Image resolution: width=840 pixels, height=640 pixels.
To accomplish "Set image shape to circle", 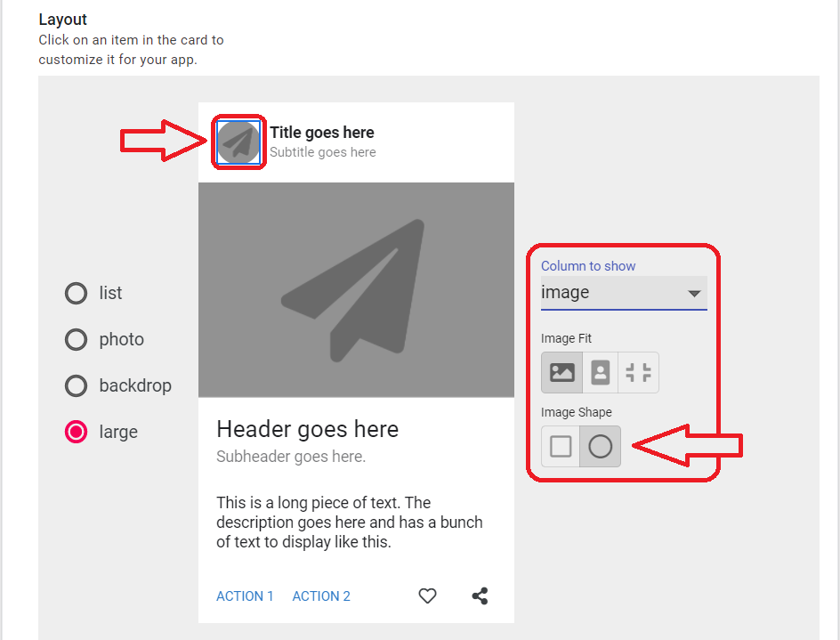I will 600,447.
